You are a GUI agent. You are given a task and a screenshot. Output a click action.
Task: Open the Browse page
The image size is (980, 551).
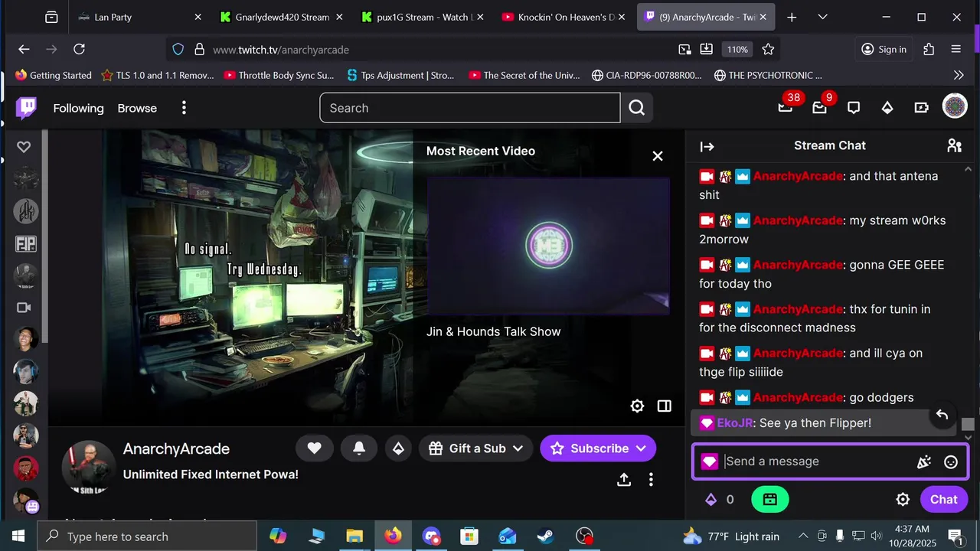point(137,108)
